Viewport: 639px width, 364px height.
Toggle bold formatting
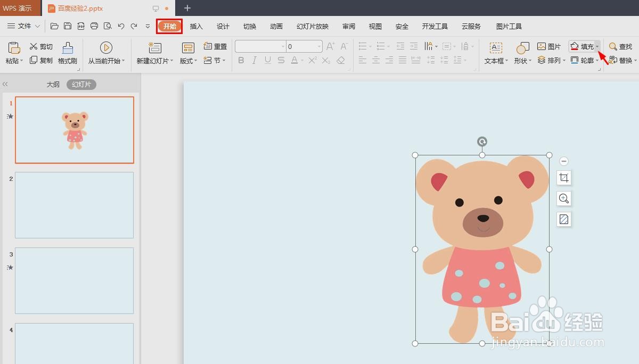point(241,60)
